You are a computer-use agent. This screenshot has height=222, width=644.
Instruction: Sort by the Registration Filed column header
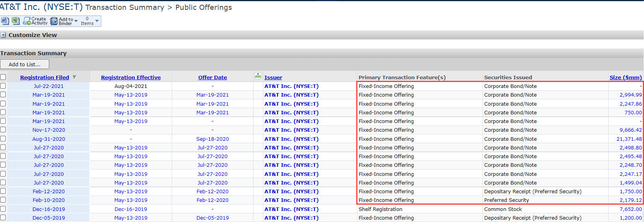click(44, 77)
